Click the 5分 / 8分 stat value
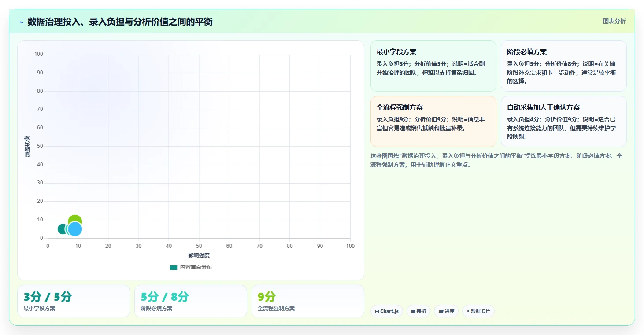644x335 pixels. tap(165, 297)
